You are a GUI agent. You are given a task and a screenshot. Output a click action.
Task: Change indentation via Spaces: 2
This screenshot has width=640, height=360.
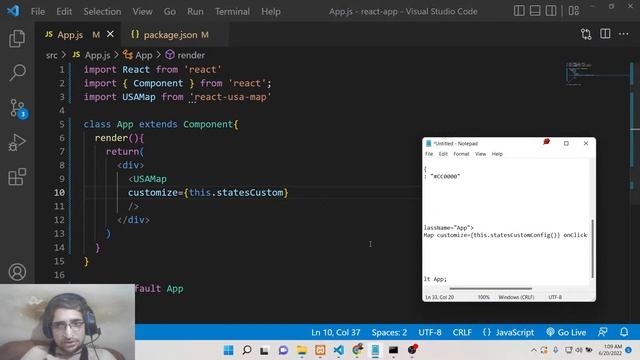[389, 332]
